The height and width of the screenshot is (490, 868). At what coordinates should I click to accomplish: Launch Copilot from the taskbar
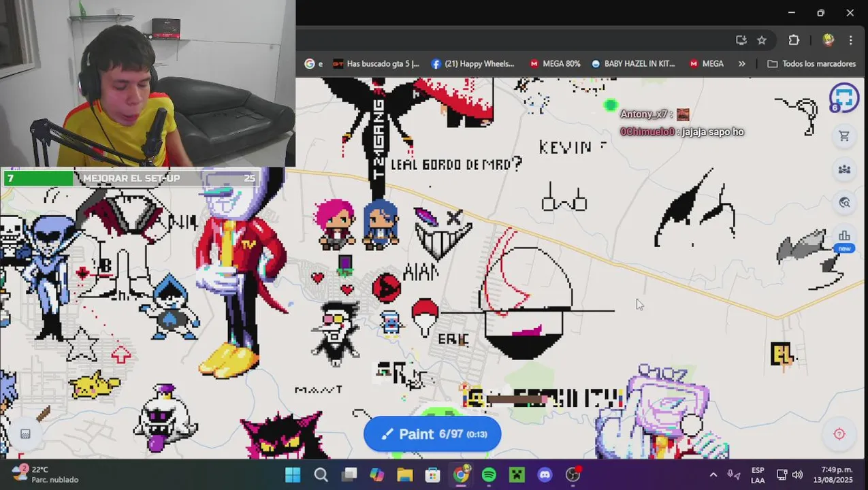377,475
